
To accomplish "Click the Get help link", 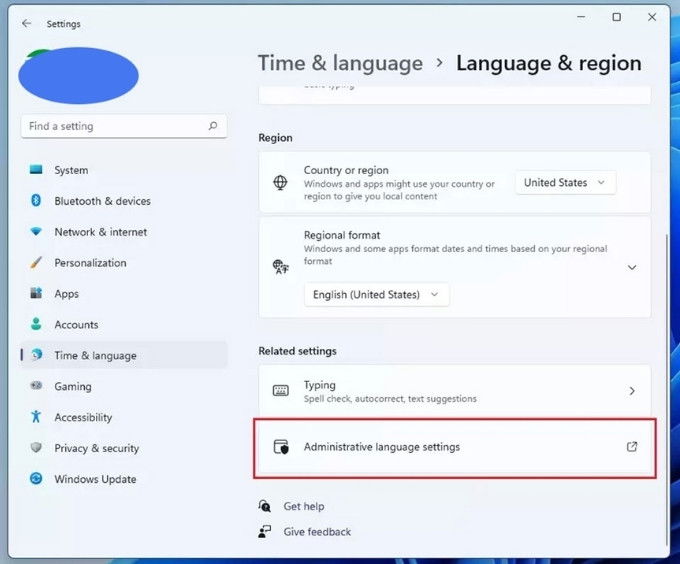I will [304, 506].
